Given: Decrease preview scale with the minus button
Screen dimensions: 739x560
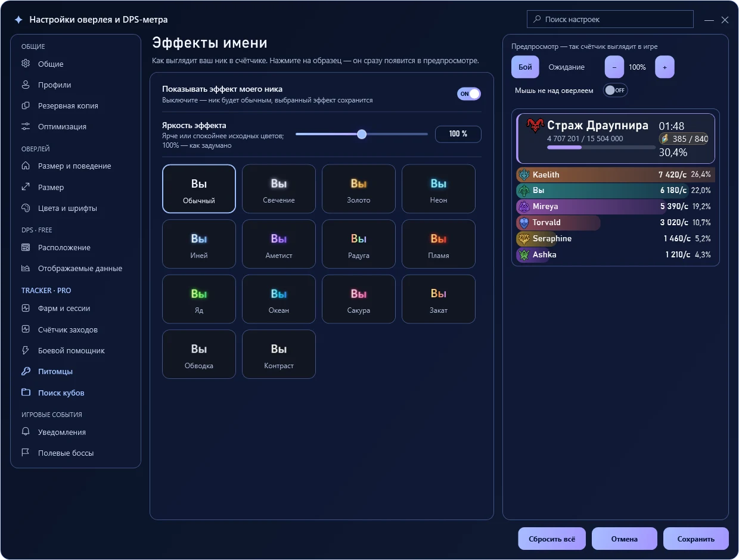Looking at the screenshot, I should pyautogui.click(x=614, y=67).
